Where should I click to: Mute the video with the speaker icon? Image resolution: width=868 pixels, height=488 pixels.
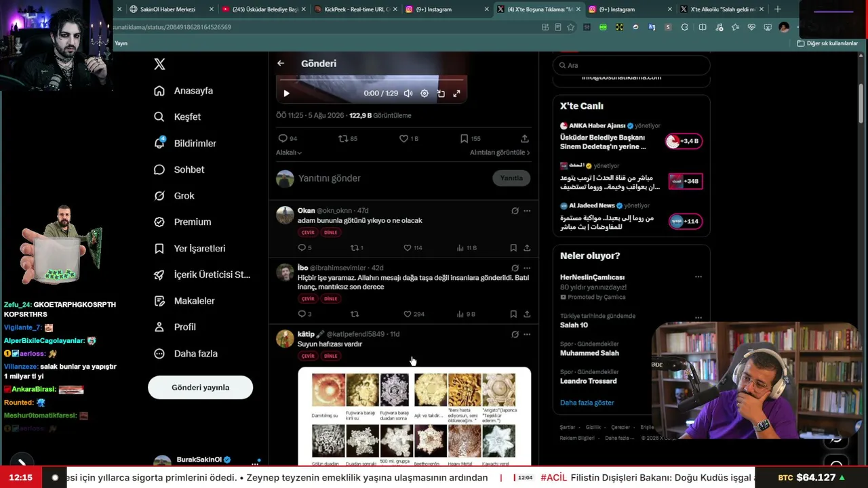(408, 94)
